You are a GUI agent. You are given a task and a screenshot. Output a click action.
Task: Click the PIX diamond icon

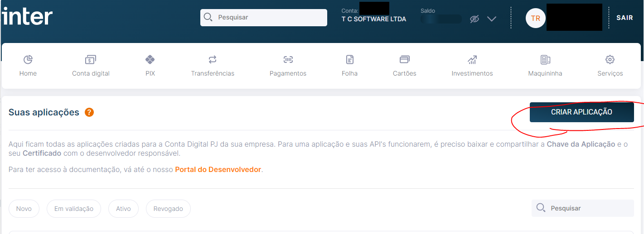coord(150,59)
